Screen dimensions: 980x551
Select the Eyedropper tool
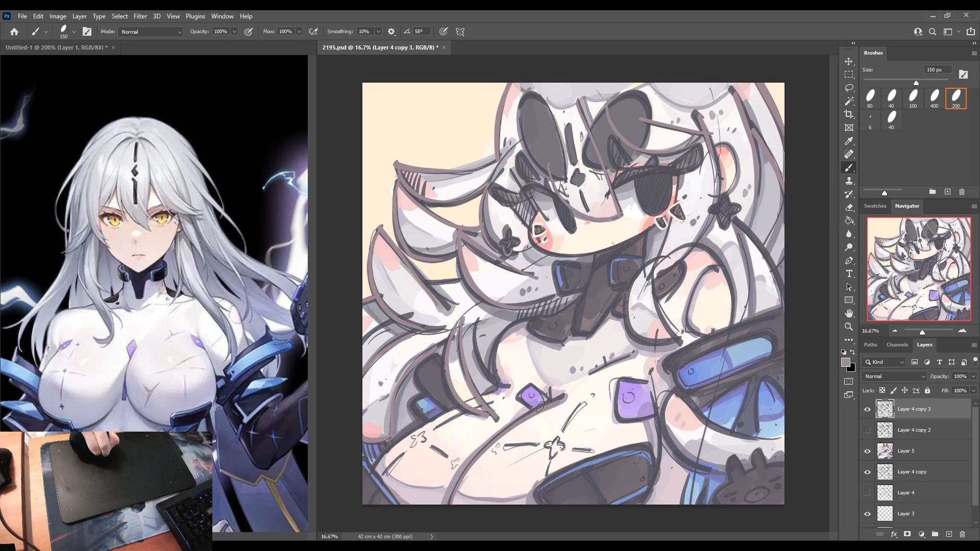[x=849, y=141]
